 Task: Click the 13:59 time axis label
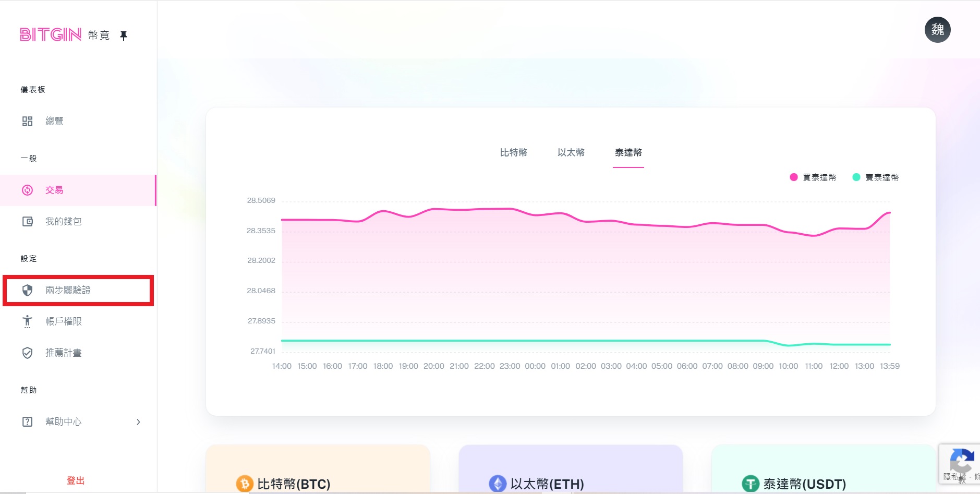point(890,366)
